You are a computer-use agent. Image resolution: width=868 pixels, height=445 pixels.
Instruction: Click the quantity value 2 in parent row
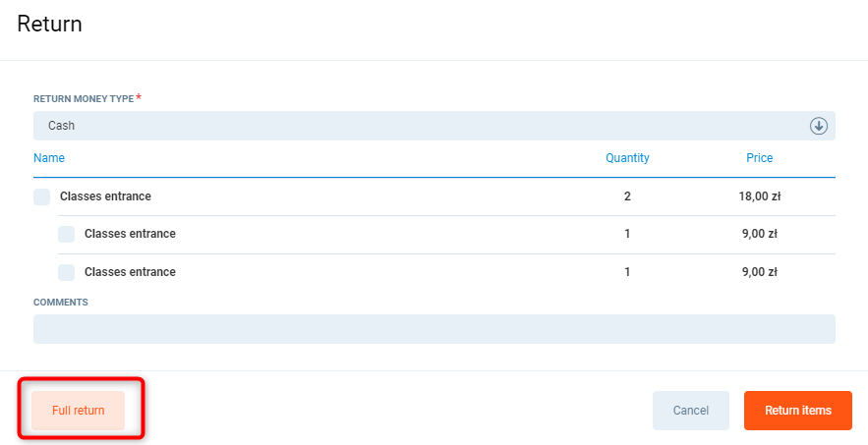click(x=627, y=196)
